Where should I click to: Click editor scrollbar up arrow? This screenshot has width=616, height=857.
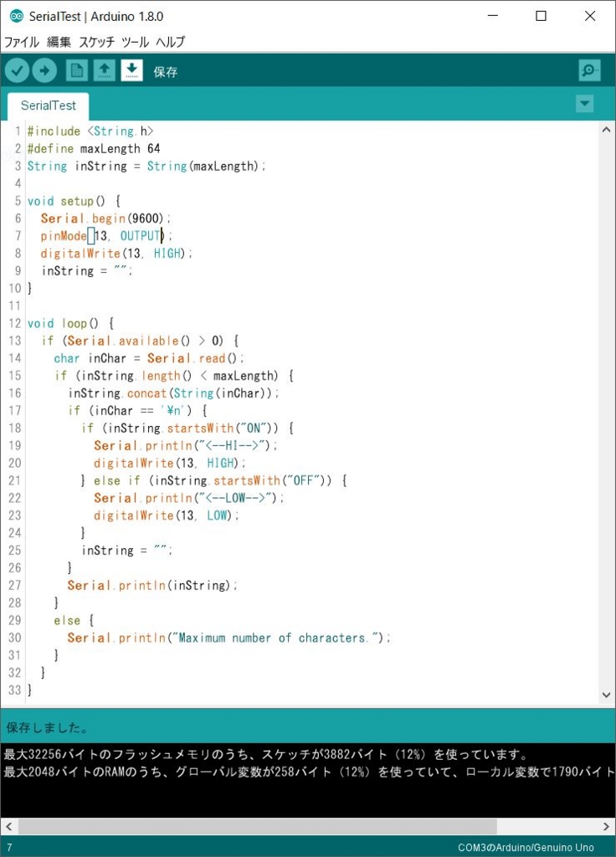click(606, 130)
